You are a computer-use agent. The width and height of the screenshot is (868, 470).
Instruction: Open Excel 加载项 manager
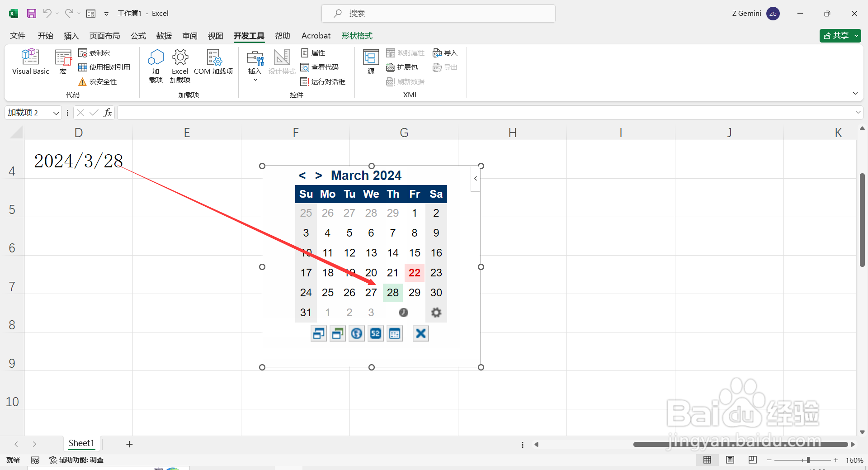point(180,66)
